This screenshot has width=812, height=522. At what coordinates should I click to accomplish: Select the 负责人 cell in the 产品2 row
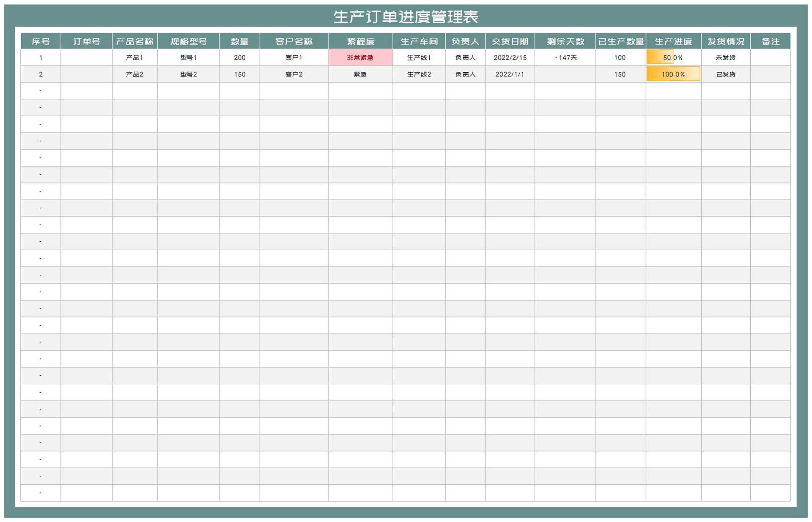point(465,74)
